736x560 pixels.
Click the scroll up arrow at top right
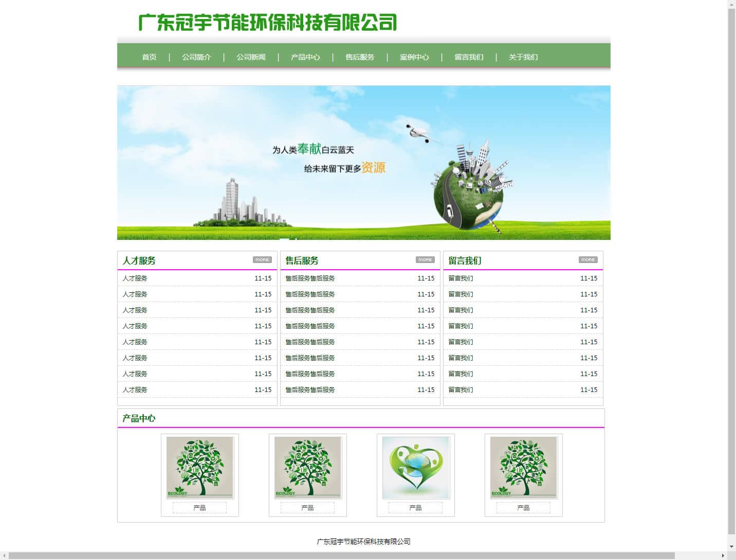click(731, 4)
